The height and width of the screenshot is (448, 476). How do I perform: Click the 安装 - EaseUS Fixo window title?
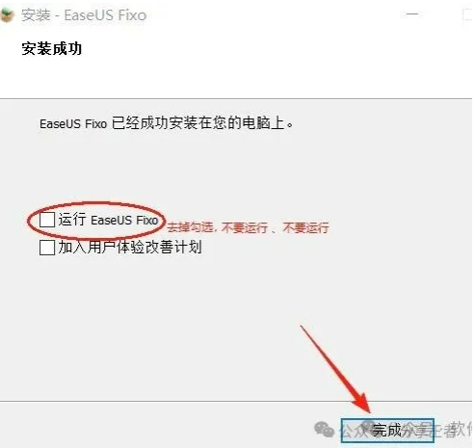click(x=84, y=15)
